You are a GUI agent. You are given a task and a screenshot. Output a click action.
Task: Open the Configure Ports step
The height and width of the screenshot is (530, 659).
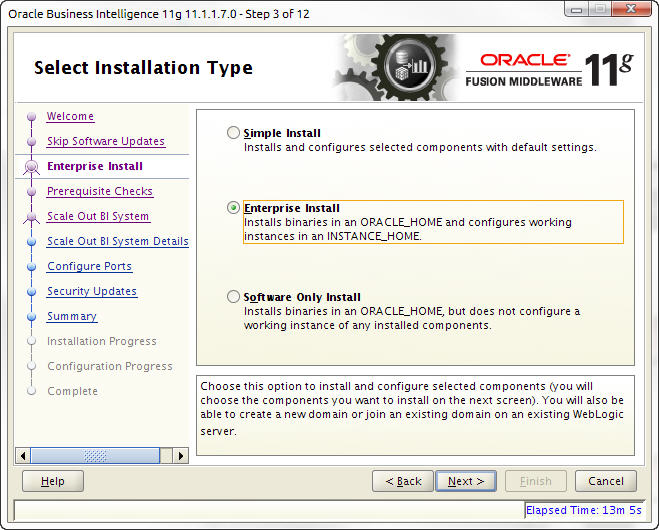click(89, 266)
